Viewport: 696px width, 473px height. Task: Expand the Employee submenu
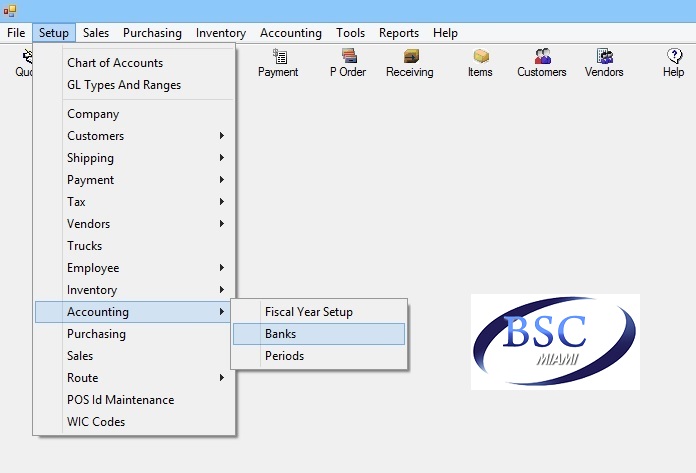tap(134, 268)
